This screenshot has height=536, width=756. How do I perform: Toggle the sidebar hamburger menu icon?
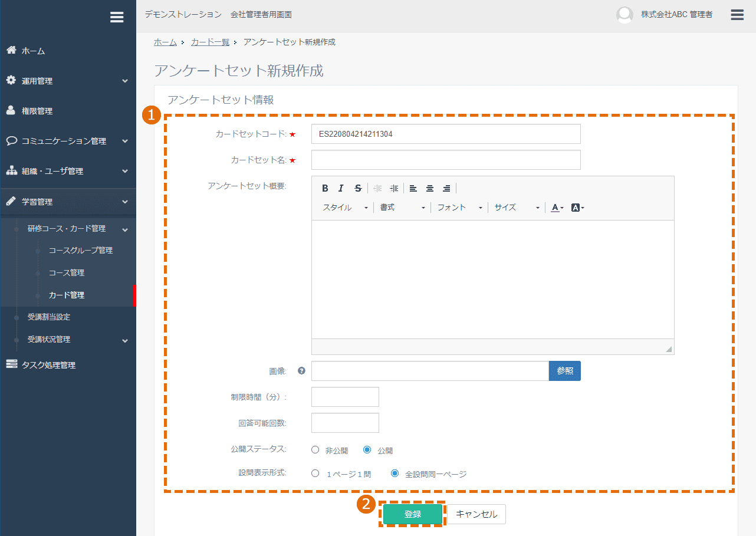pos(117,17)
